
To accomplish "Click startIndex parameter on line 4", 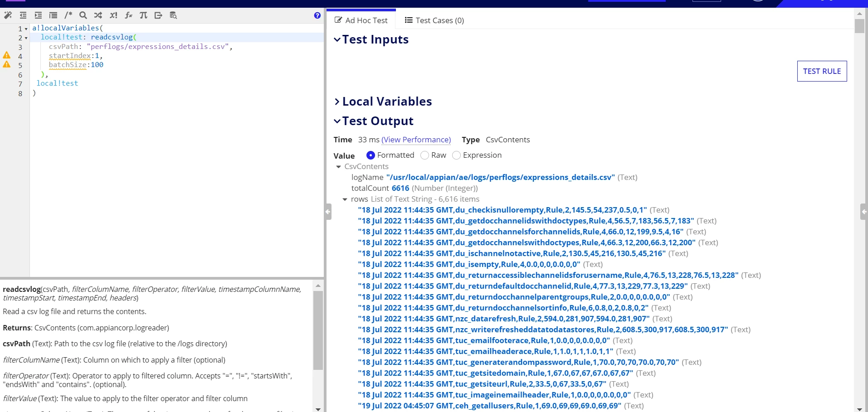I will [x=70, y=56].
